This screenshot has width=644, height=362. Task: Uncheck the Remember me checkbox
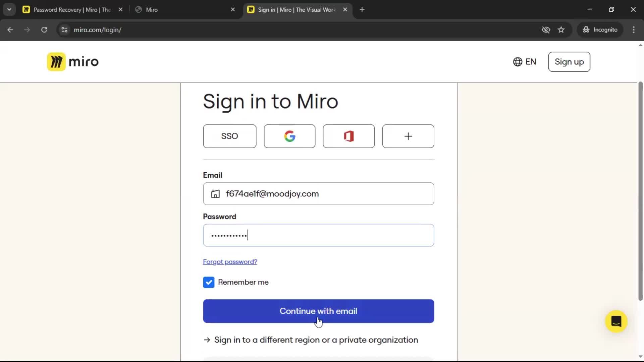click(x=209, y=282)
